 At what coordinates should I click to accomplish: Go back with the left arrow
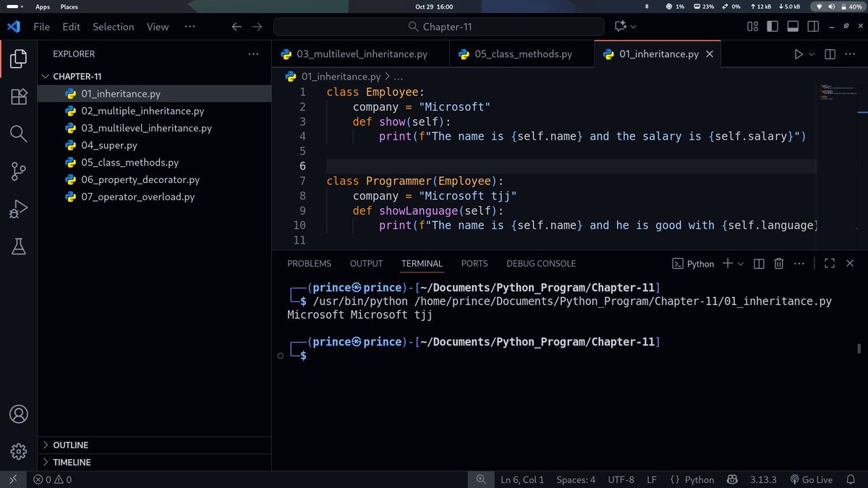[237, 27]
